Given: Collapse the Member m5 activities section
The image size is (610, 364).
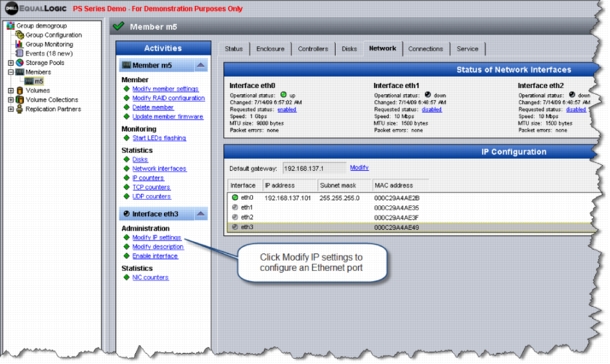Looking at the screenshot, I should click(x=200, y=65).
